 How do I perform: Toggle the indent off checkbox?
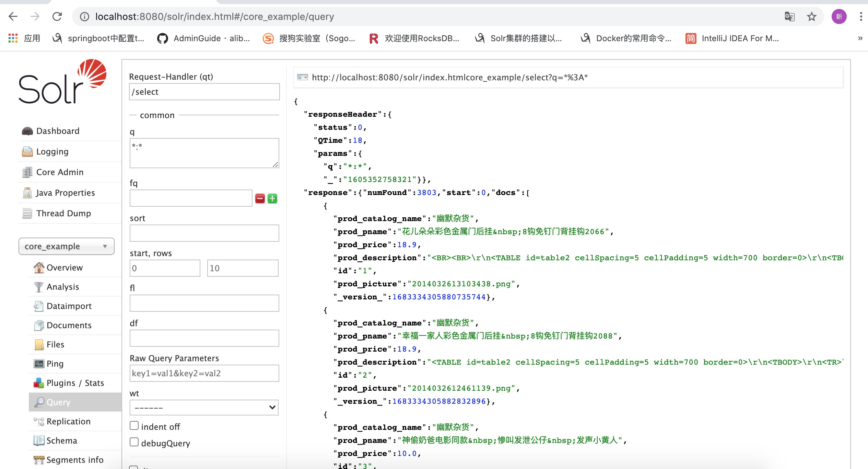click(134, 426)
